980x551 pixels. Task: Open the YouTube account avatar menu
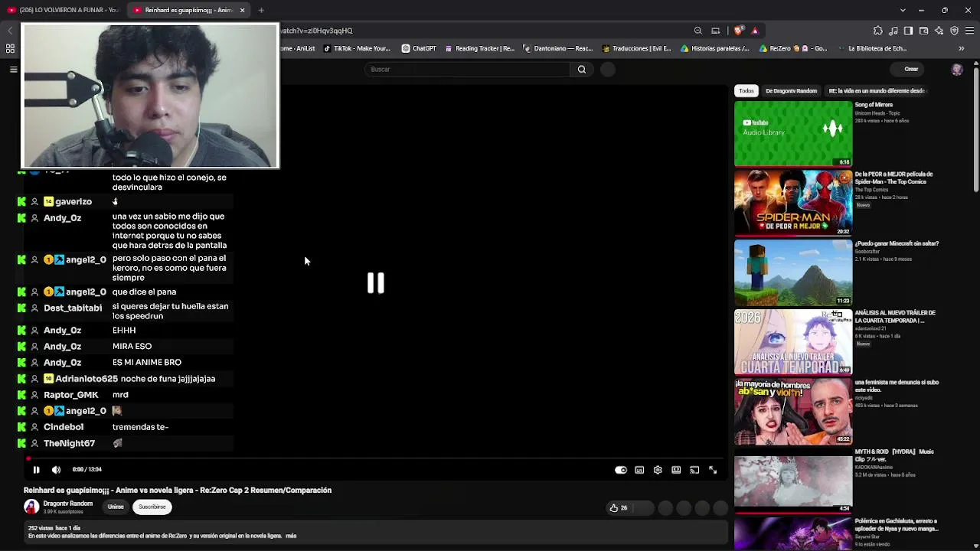tap(956, 70)
